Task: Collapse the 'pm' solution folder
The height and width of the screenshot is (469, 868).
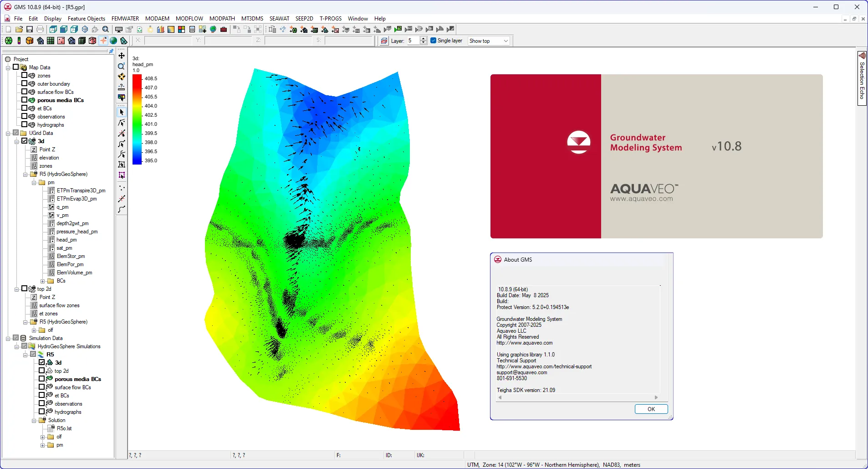Action: 34,182
